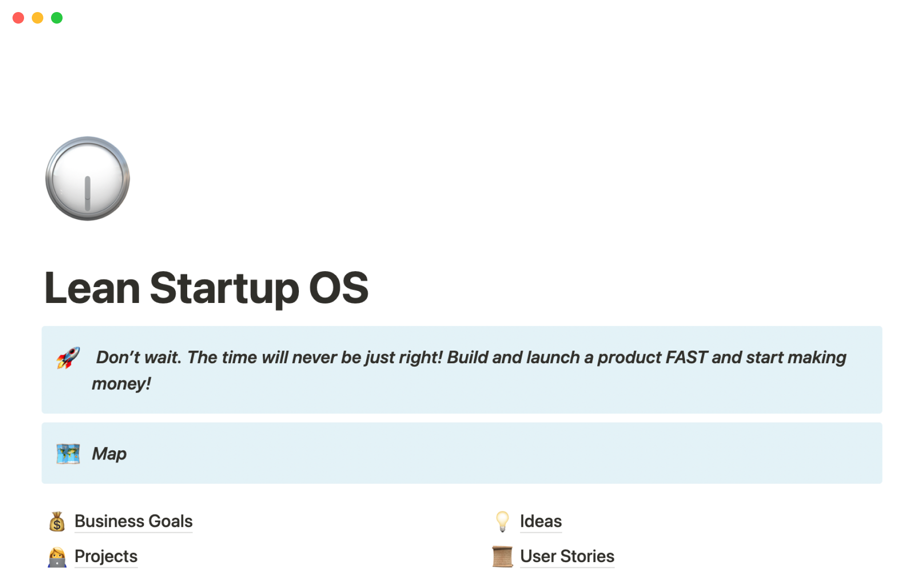Click the "Don't wait." phrase in callout

[139, 357]
